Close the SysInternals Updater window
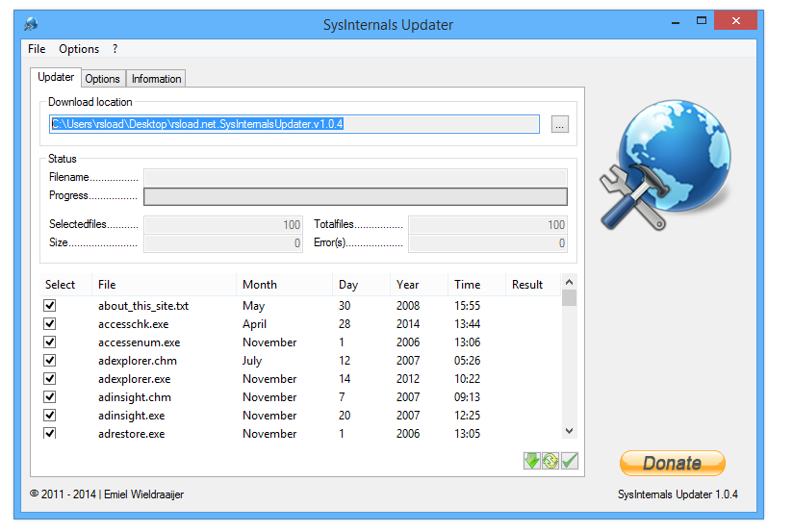Viewport: 793px width, 532px height. pos(735,21)
